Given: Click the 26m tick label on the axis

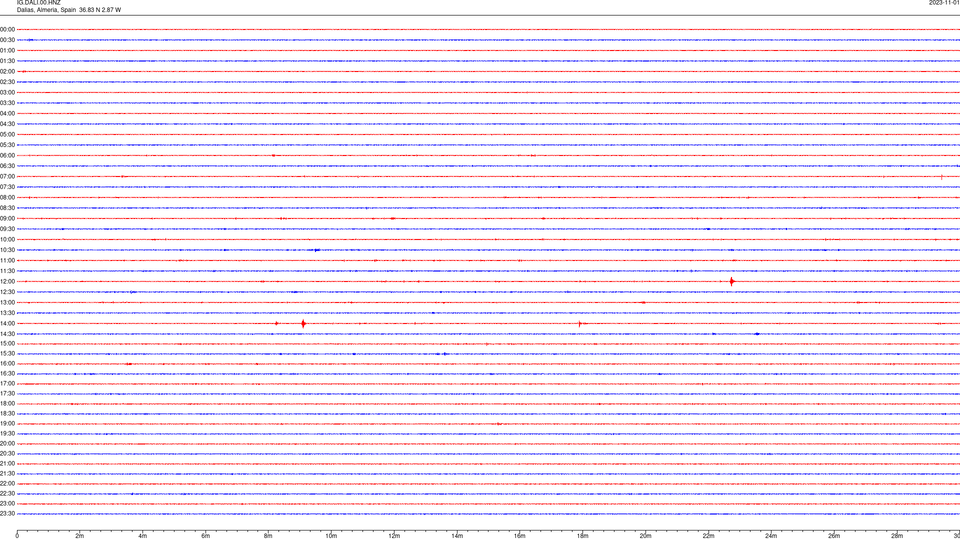Looking at the screenshot, I should 834,536.
